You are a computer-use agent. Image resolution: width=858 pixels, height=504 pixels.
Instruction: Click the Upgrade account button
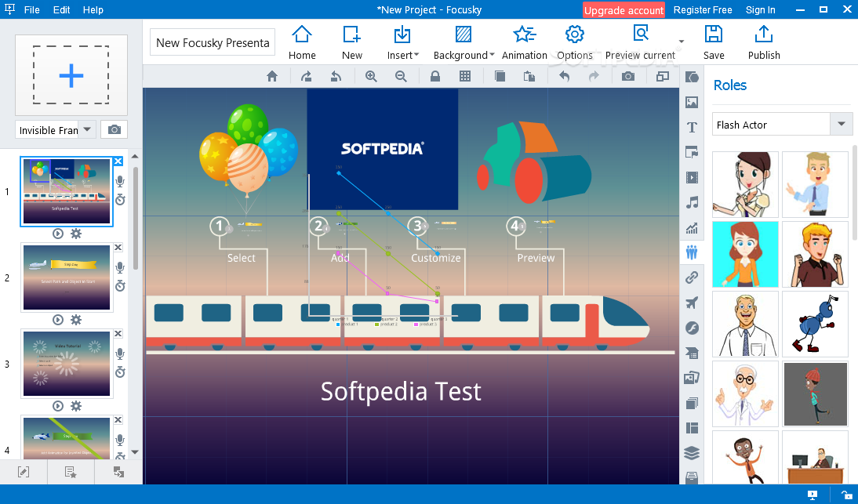click(x=624, y=10)
